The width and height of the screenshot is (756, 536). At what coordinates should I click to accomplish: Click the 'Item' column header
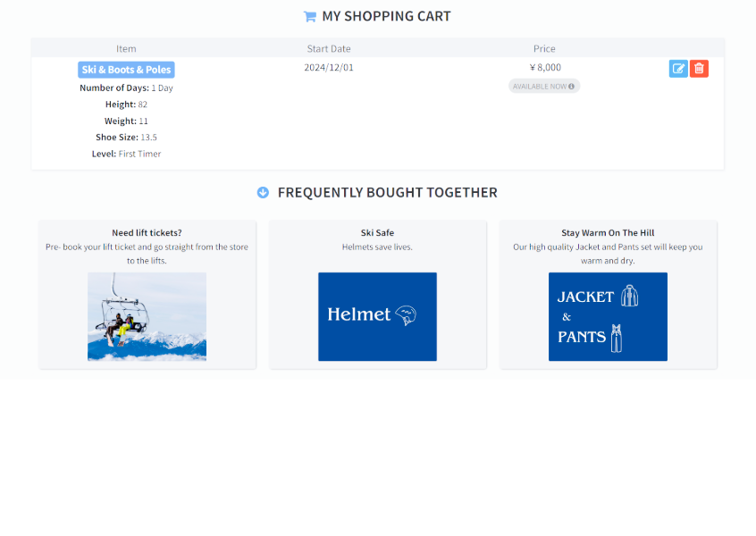(126, 48)
